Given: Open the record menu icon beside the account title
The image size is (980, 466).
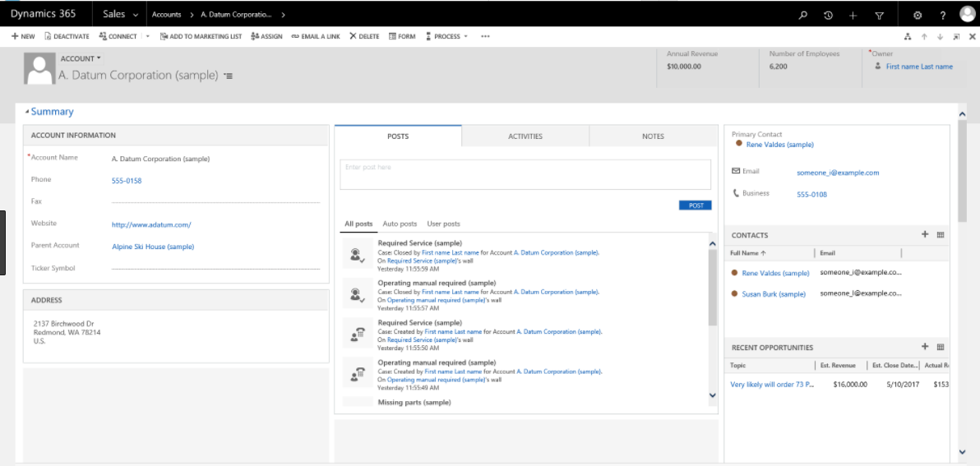Looking at the screenshot, I should tap(228, 76).
